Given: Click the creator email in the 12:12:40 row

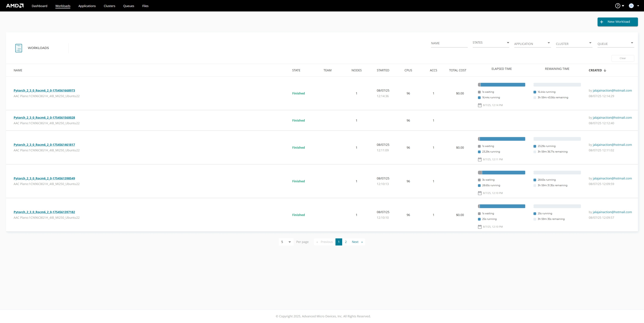Looking at the screenshot, I should click(612, 117).
